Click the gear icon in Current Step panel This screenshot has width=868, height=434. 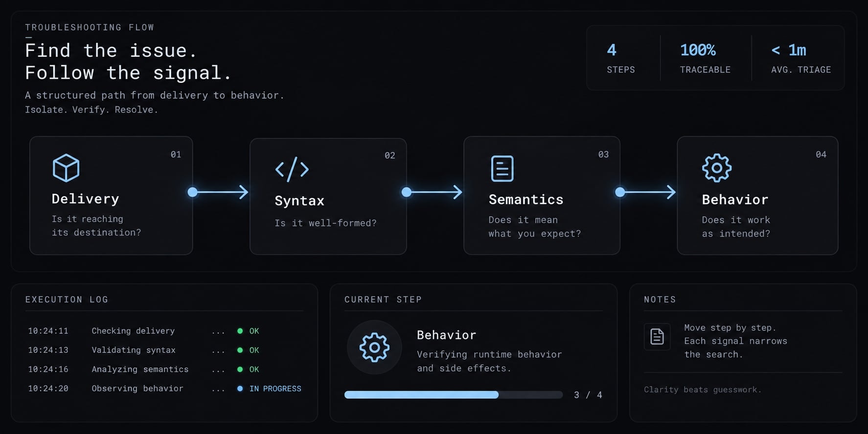374,347
